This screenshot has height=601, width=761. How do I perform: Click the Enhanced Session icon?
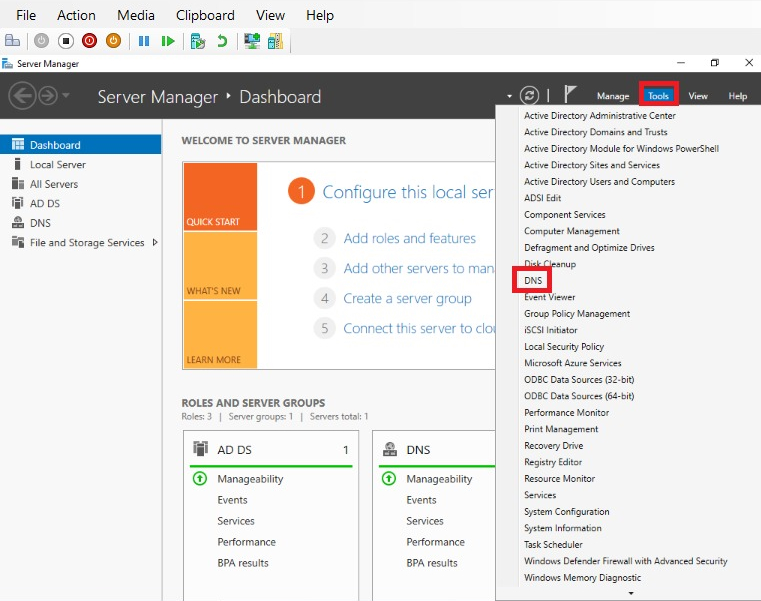pyautogui.click(x=252, y=41)
